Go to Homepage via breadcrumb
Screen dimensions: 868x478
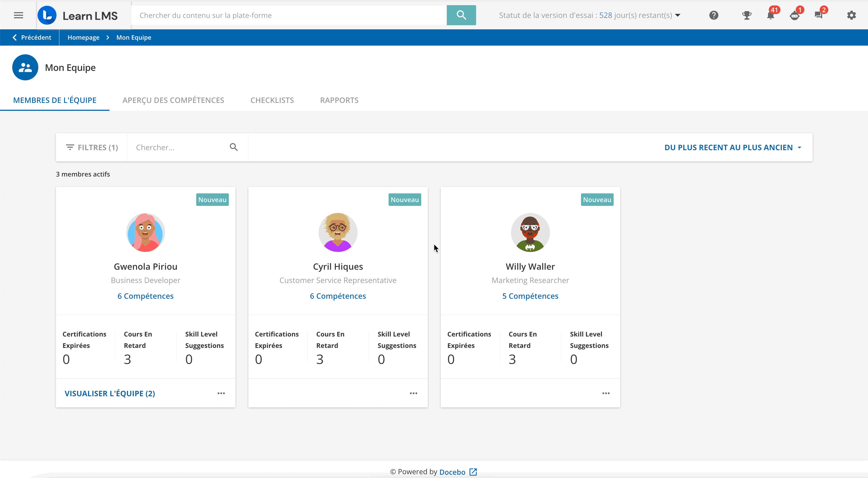83,37
